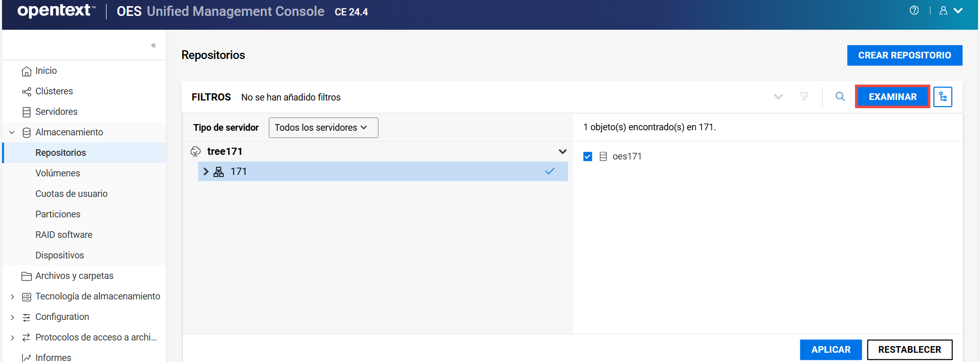Open the user account menu
Screen dimensions: 980x362
point(950,11)
